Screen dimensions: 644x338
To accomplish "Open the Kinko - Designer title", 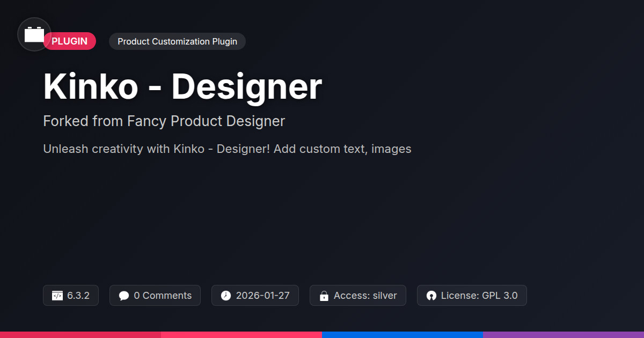I will pyautogui.click(x=182, y=87).
